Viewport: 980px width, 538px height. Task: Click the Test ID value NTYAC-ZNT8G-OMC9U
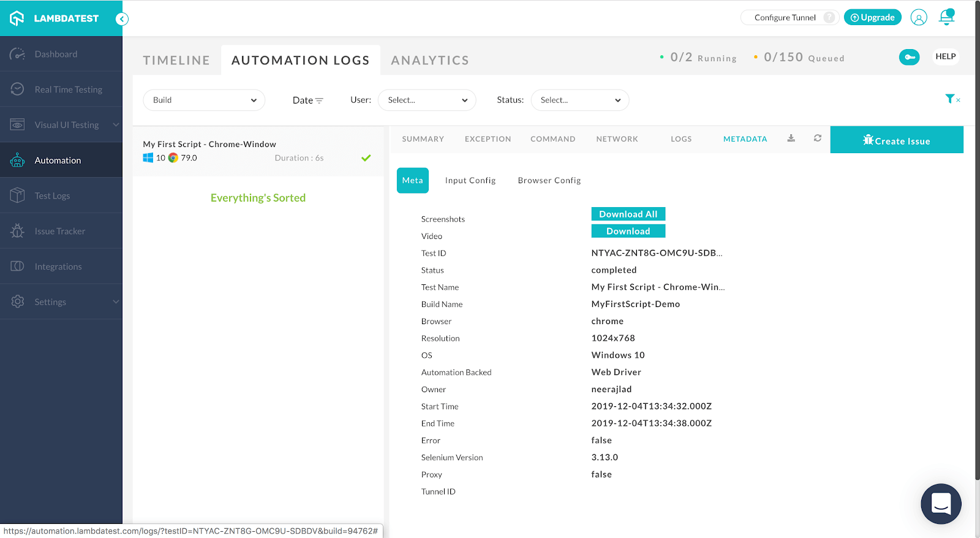point(657,252)
